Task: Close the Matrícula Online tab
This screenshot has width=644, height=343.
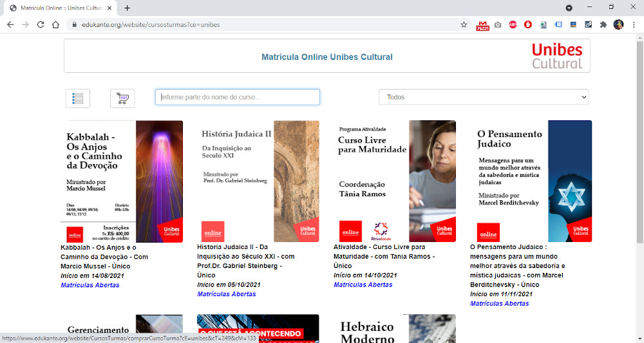Action: coord(109,8)
